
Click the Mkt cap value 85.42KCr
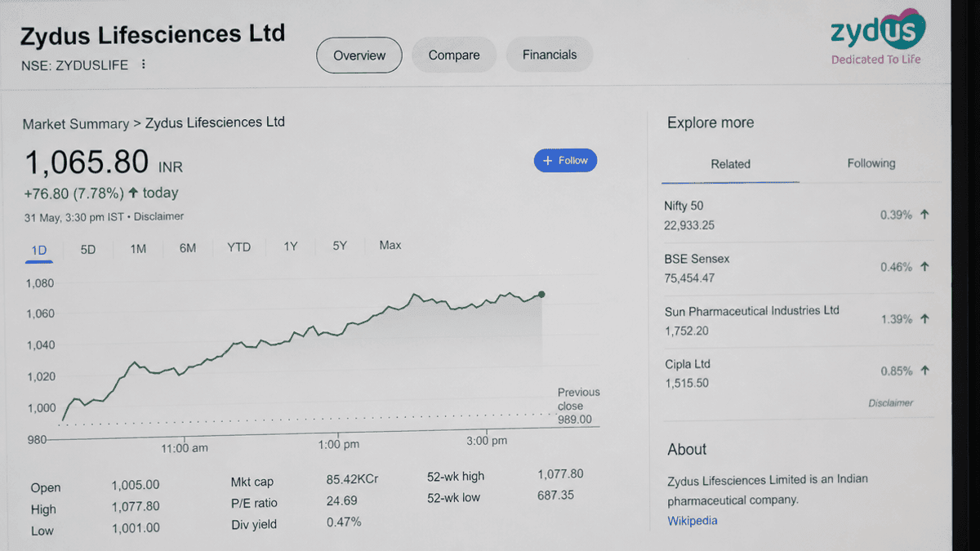tap(352, 479)
